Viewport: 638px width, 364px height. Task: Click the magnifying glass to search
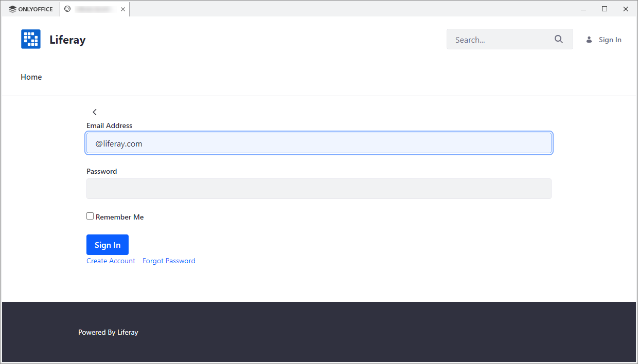pyautogui.click(x=559, y=39)
